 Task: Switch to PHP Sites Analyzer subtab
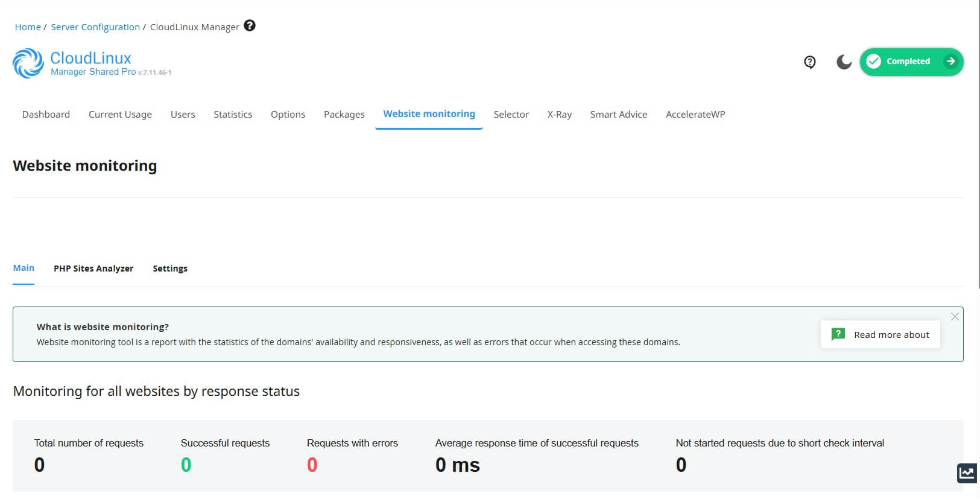[x=93, y=269]
